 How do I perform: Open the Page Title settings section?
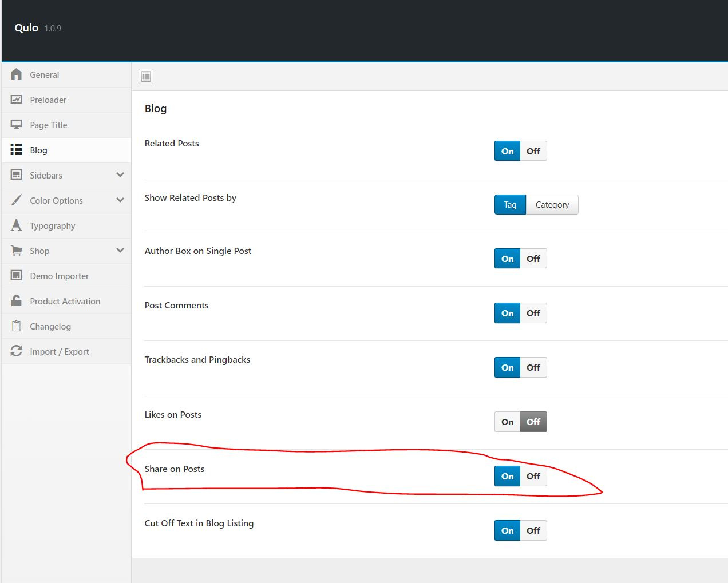66,125
